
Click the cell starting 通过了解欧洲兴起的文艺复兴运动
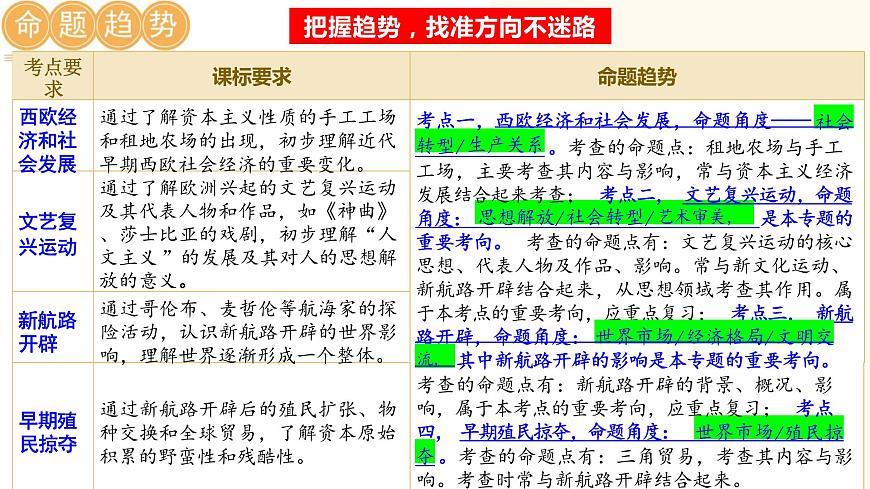248,234
